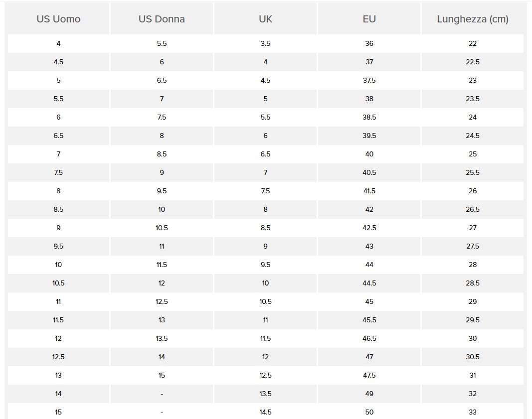Image resolution: width=532 pixels, height=419 pixels.
Task: Click the US Uomo column header
Action: point(58,19)
